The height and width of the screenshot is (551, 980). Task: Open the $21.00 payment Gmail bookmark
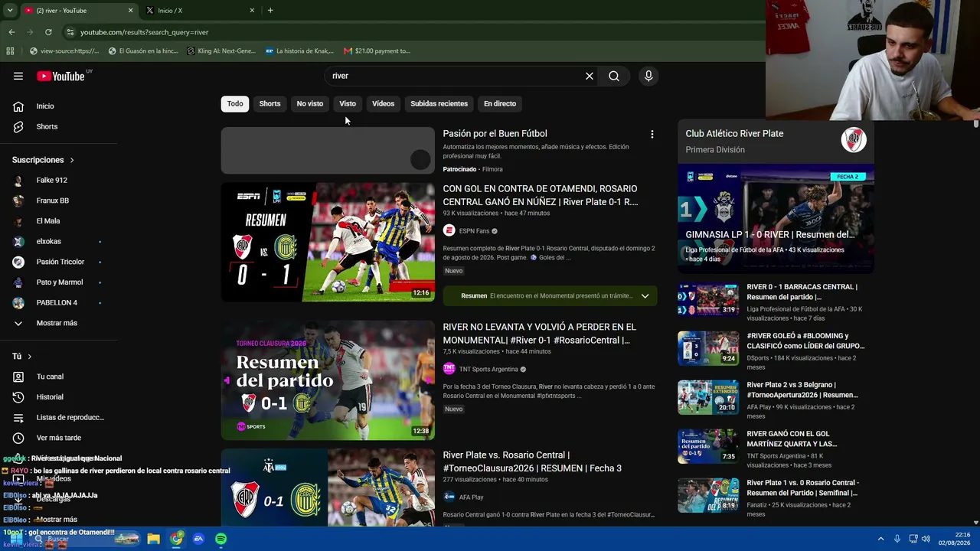click(x=377, y=51)
